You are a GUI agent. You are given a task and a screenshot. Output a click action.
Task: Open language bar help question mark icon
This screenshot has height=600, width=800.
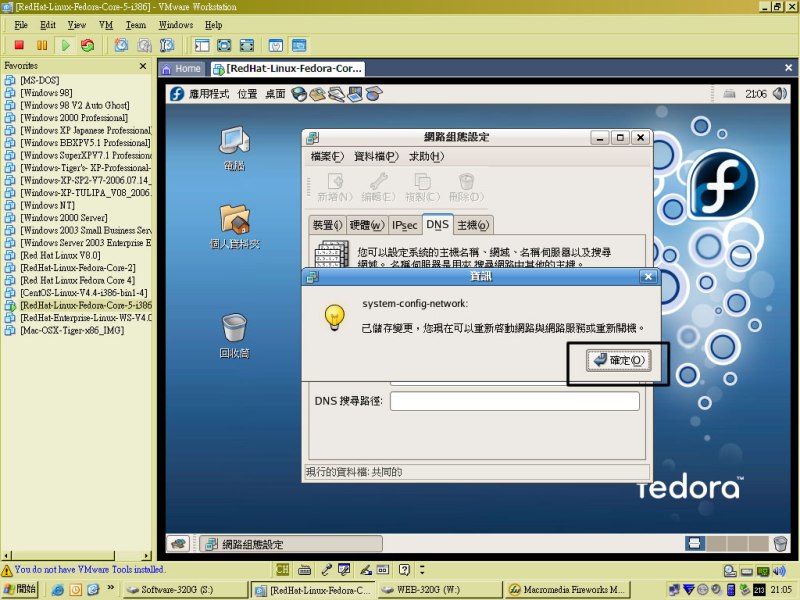[x=404, y=569]
